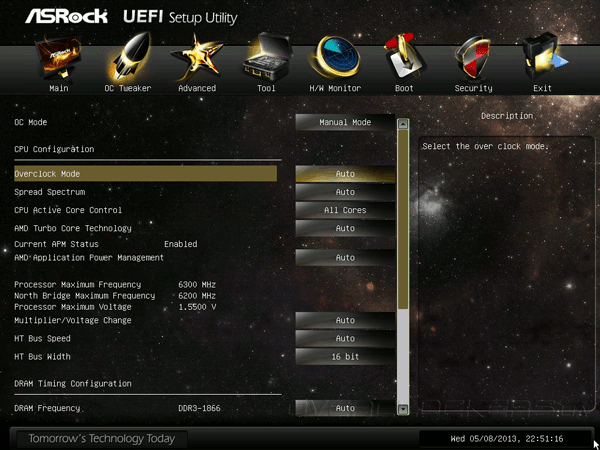Open the DRAM Frequency Auto dropdown

[345, 408]
